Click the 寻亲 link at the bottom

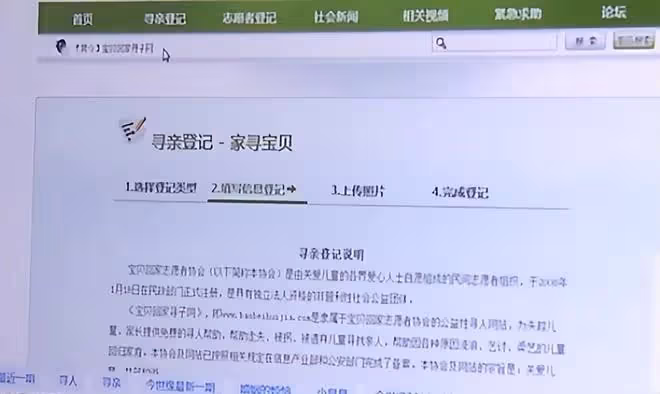[112, 382]
